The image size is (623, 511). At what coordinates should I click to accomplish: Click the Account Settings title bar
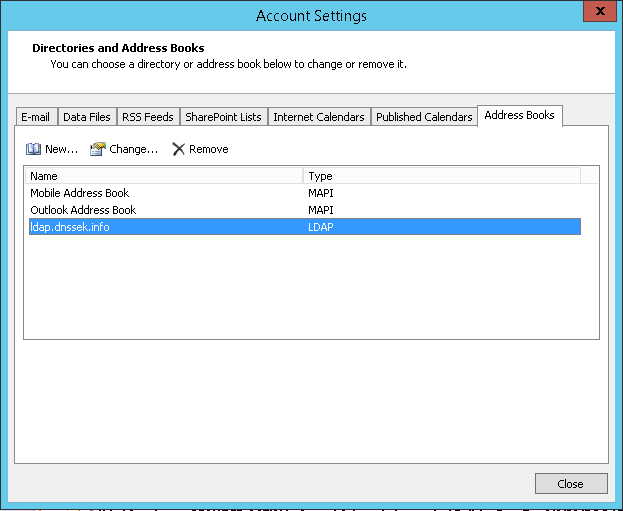pos(311,15)
